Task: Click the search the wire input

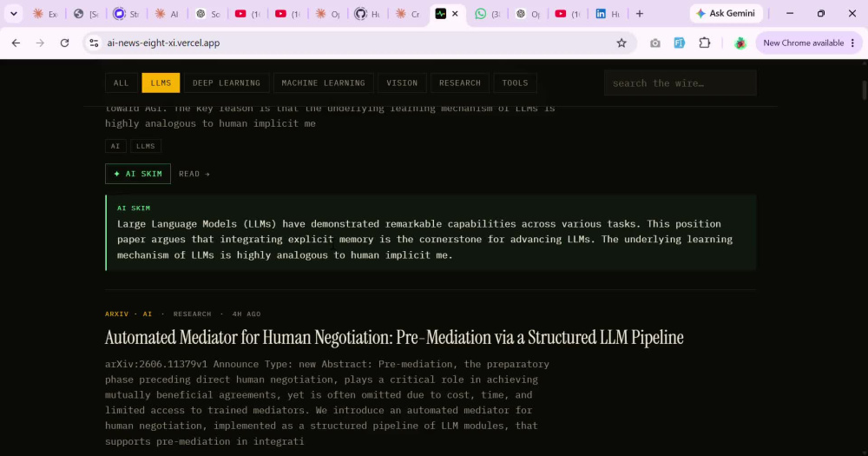Action: coord(680,83)
